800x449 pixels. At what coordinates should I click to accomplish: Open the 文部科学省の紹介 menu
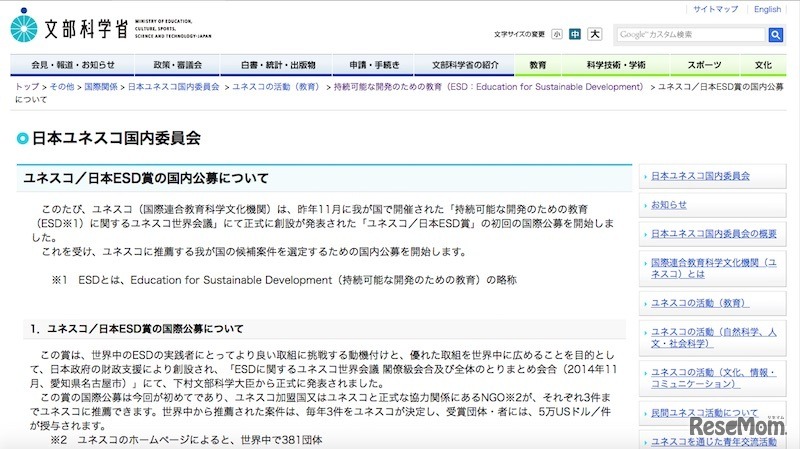click(465, 65)
